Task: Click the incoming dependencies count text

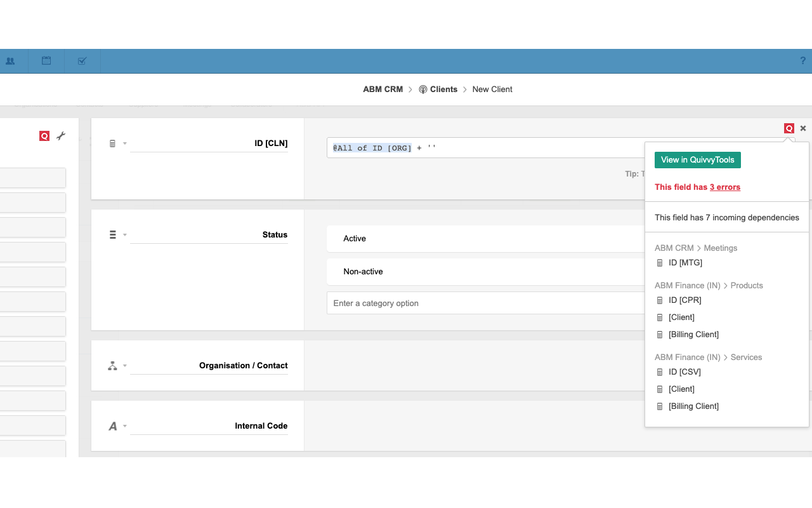Action: click(x=727, y=218)
